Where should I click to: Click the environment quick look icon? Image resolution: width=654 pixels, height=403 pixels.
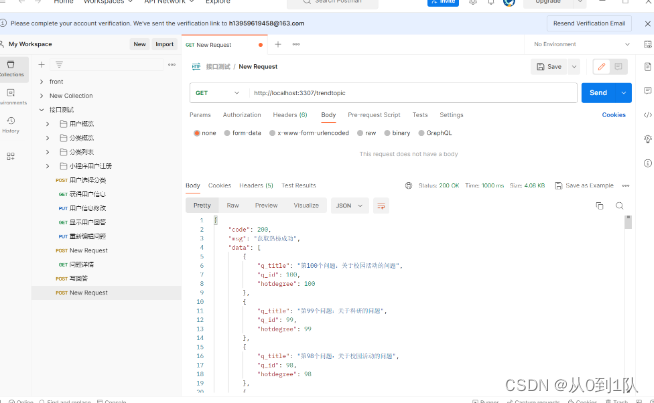point(647,44)
